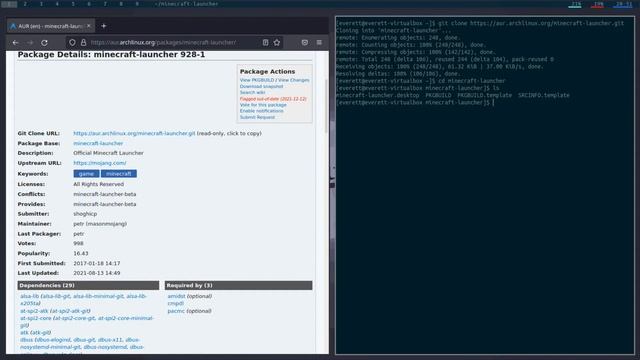Open pacmc in Required by list

point(176,311)
